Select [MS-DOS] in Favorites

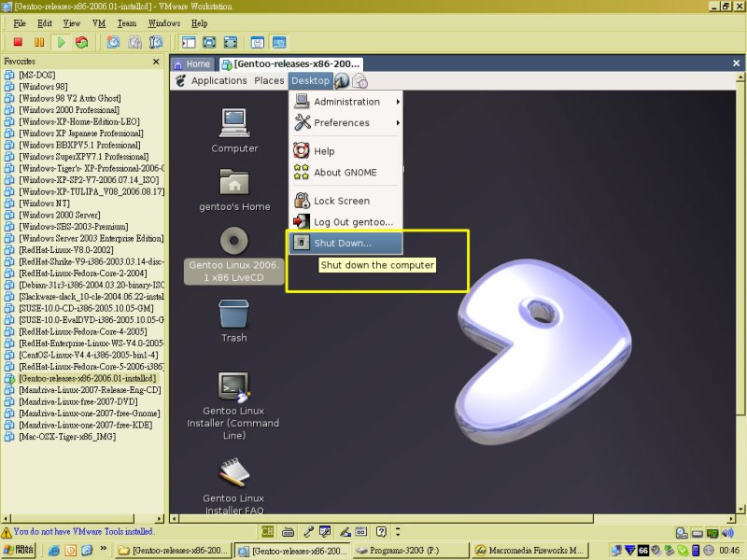37,75
